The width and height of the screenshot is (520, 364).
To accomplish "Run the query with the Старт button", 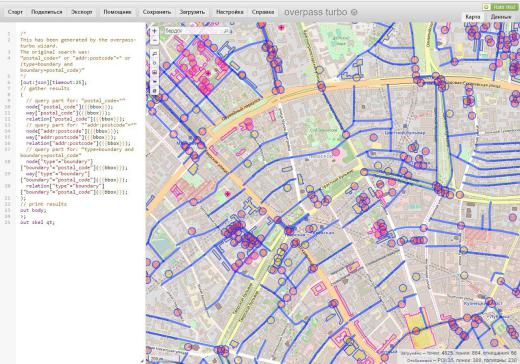I will point(15,12).
